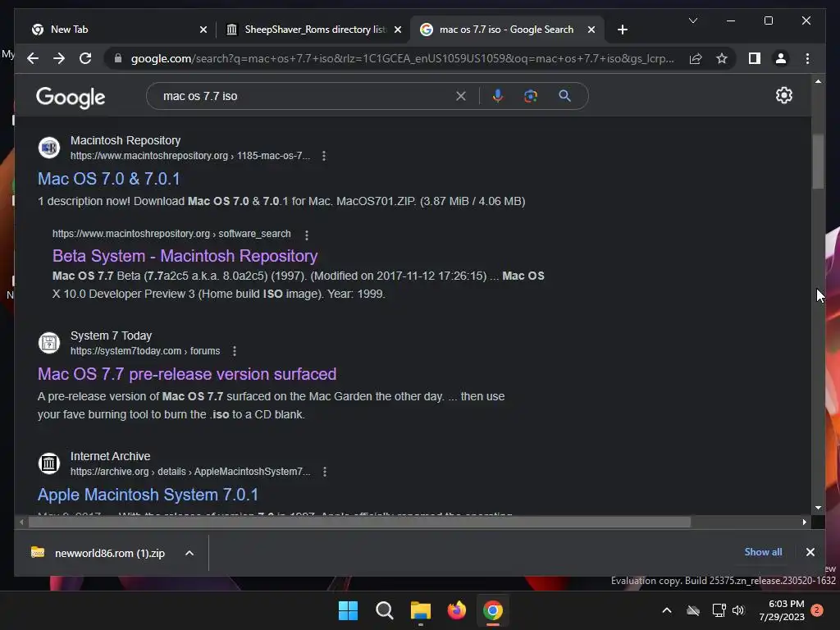Submit search with magnifier icon
This screenshot has width=840, height=630.
tap(564, 96)
